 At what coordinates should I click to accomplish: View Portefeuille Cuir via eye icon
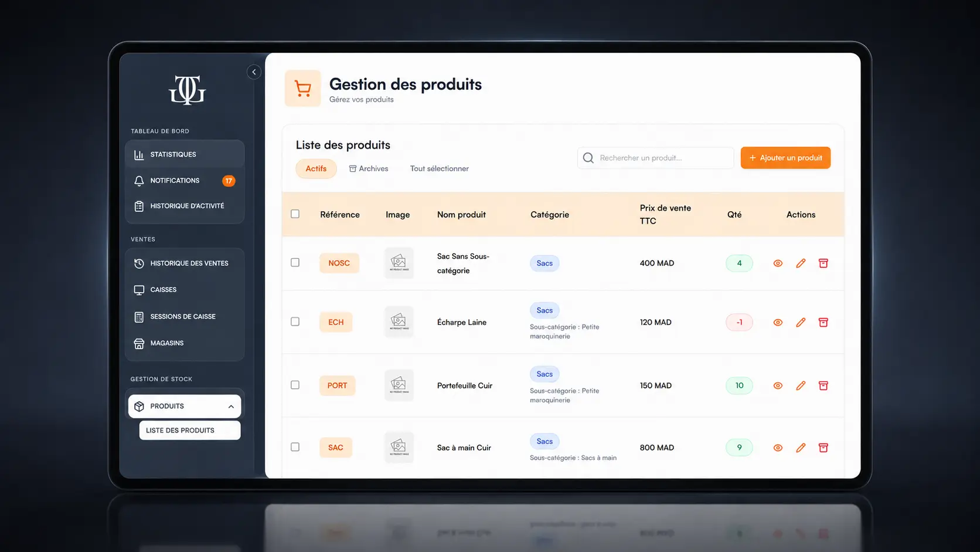[778, 386]
